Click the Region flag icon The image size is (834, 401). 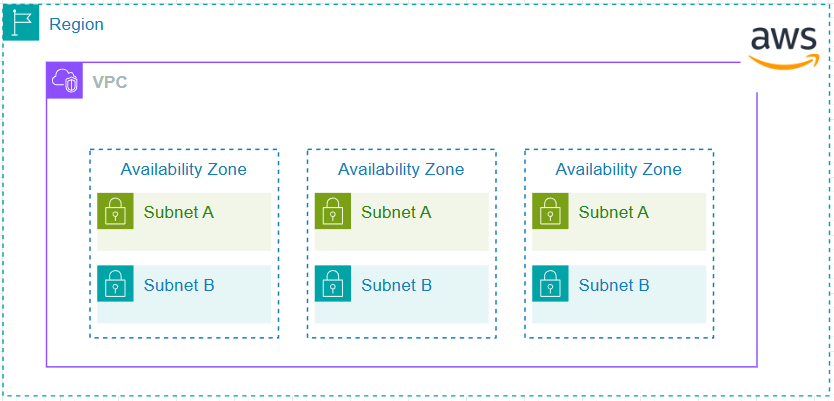tap(20, 21)
